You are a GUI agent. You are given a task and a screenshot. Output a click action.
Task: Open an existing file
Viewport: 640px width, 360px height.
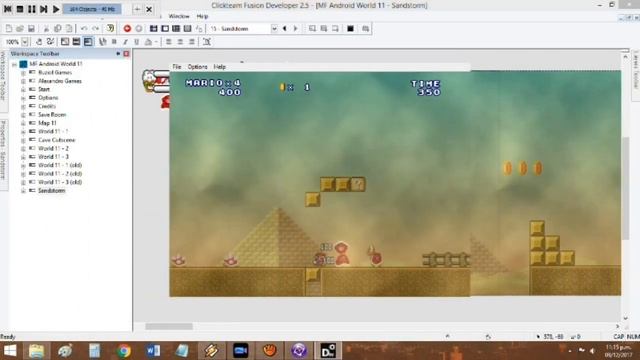[x=20, y=29]
